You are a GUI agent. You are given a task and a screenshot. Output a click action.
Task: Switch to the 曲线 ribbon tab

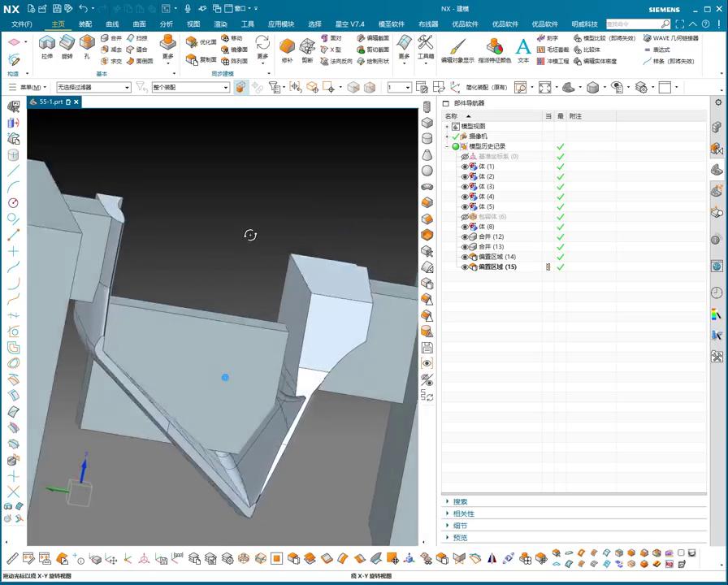(112, 24)
